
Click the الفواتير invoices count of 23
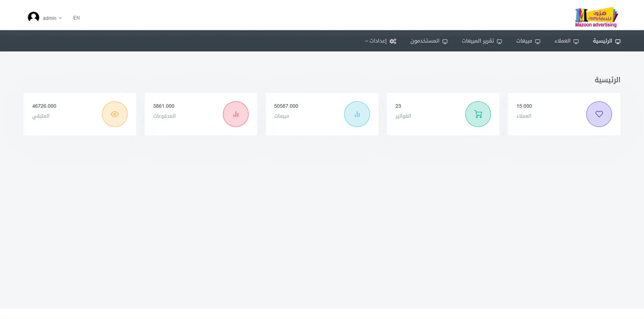pyautogui.click(x=398, y=106)
